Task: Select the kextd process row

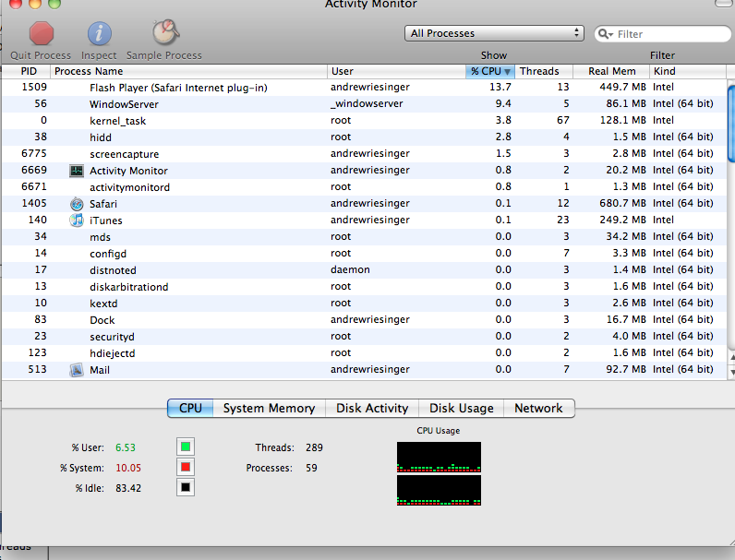Action: click(365, 304)
